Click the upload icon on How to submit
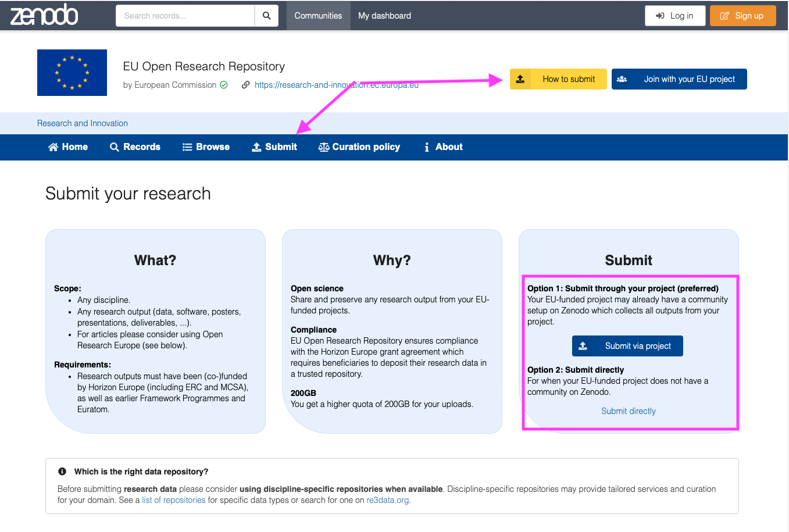 click(x=520, y=79)
